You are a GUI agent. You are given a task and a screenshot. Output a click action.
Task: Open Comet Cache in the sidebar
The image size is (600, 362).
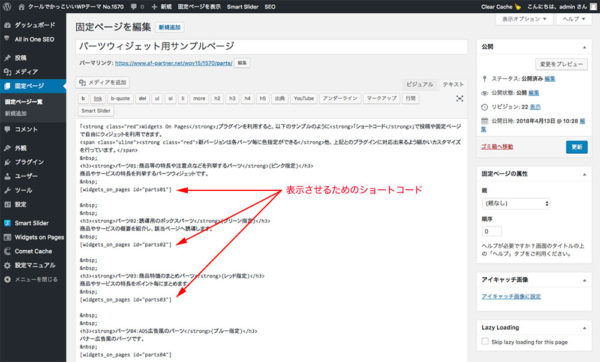pyautogui.click(x=33, y=251)
